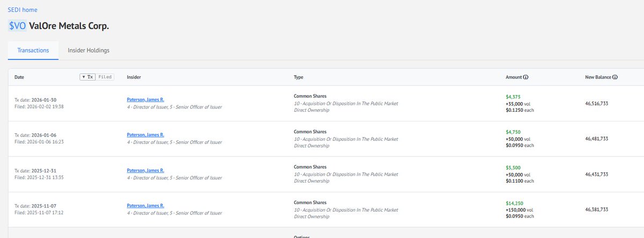Image resolution: width=644 pixels, height=238 pixels.
Task: Switch to the Transactions tab
Action: coord(33,50)
